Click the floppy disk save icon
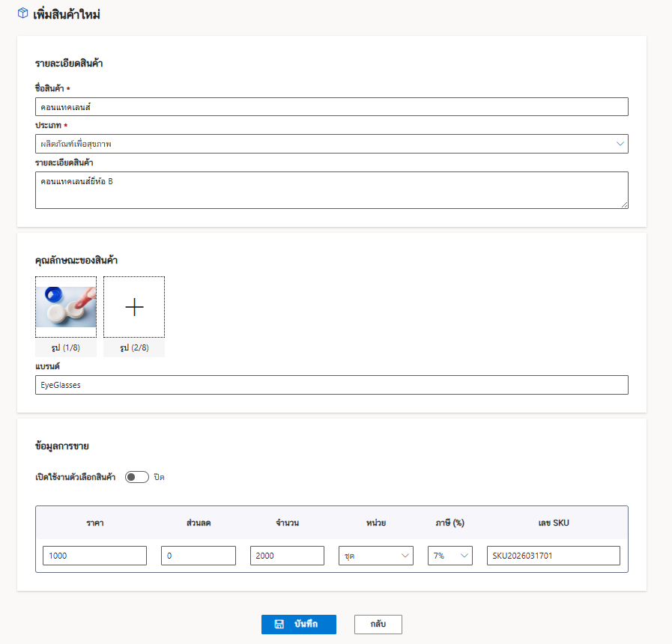 coord(279,625)
